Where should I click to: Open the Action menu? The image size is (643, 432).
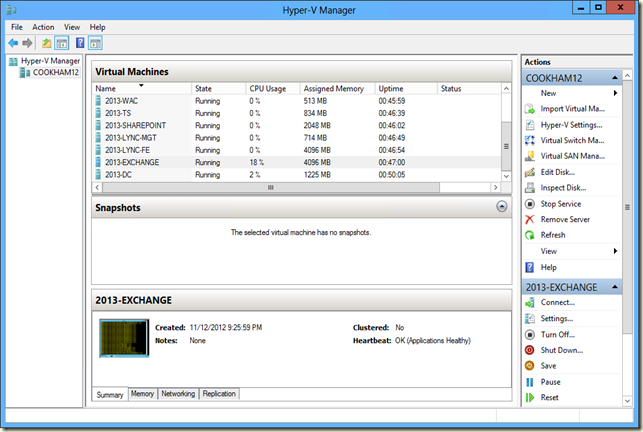click(x=43, y=27)
